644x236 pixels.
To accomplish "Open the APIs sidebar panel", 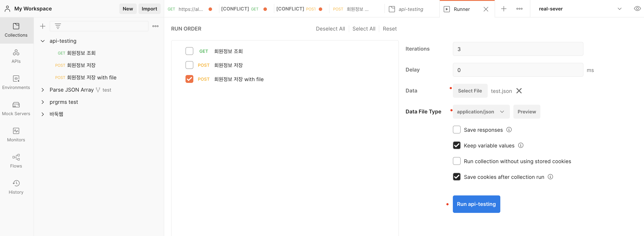I will tap(16, 56).
